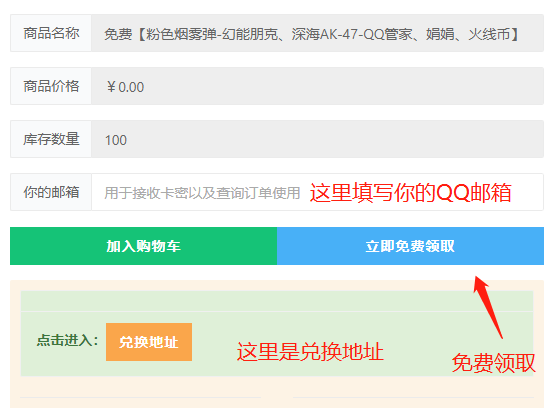
Task: Click the 立即免费领取 blue button
Action: coord(410,246)
